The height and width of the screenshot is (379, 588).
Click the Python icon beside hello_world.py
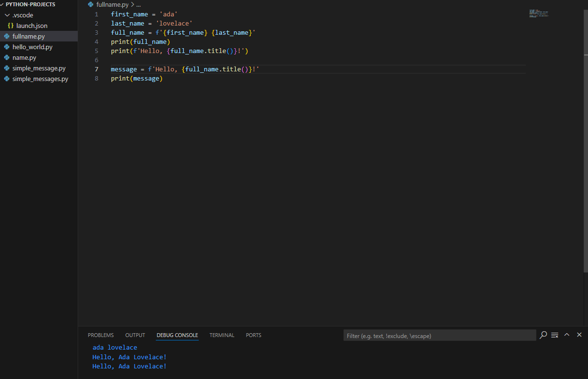[7, 47]
